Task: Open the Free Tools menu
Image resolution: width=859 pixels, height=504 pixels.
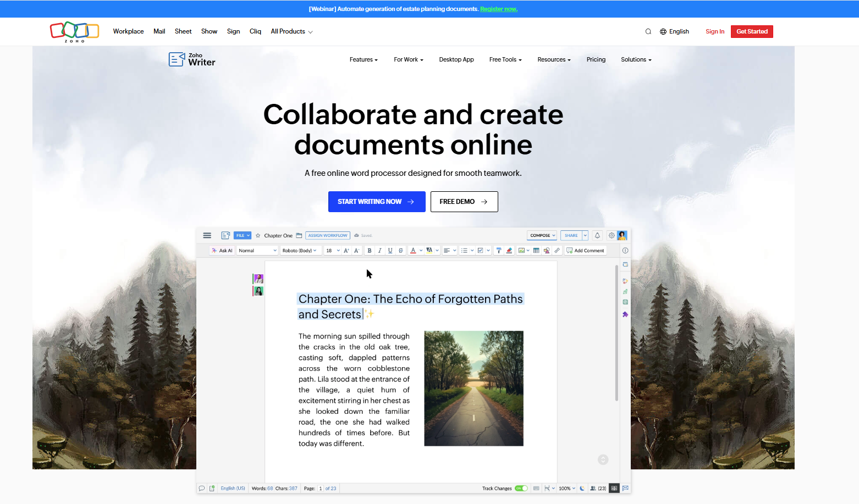Action: point(504,59)
